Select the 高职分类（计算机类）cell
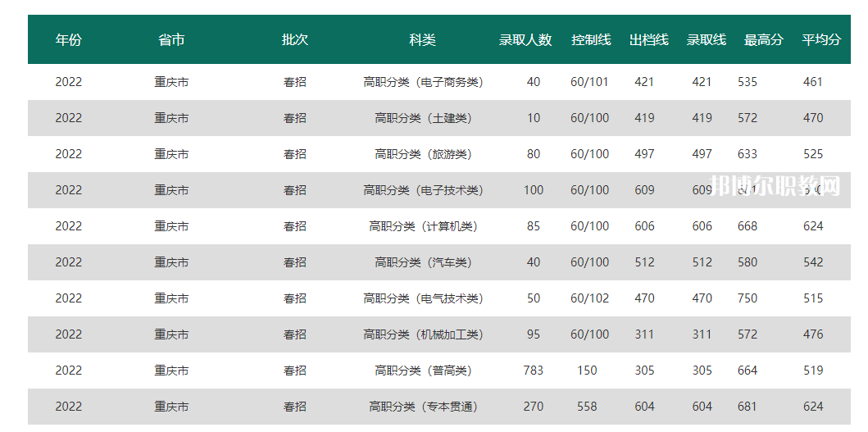Screen dimensions: 868x432 (x=423, y=226)
